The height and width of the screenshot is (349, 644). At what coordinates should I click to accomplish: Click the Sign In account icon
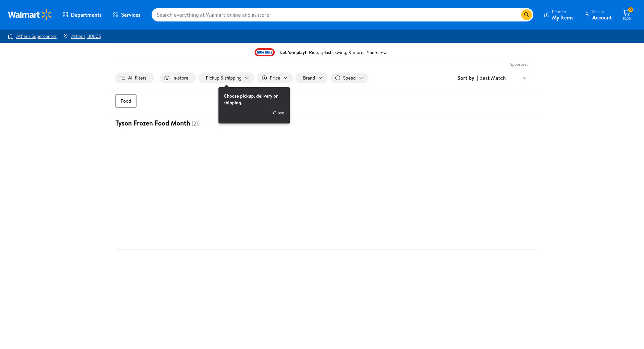pyautogui.click(x=587, y=15)
